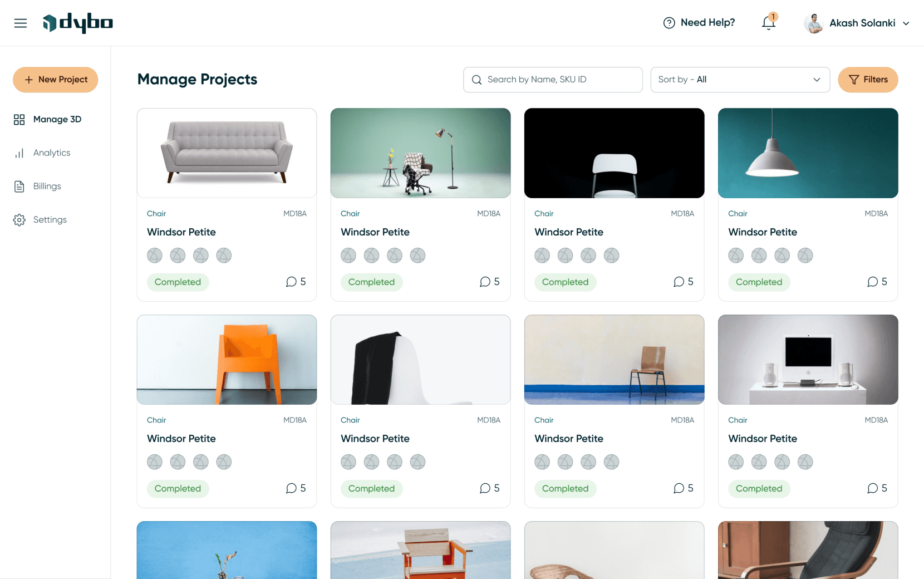Open the hamburger menu
Viewport: 924px width, 579px height.
(x=21, y=23)
